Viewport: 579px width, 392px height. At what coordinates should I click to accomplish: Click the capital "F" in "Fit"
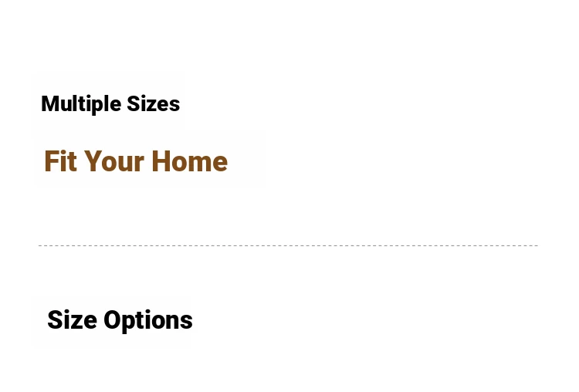[52, 161]
